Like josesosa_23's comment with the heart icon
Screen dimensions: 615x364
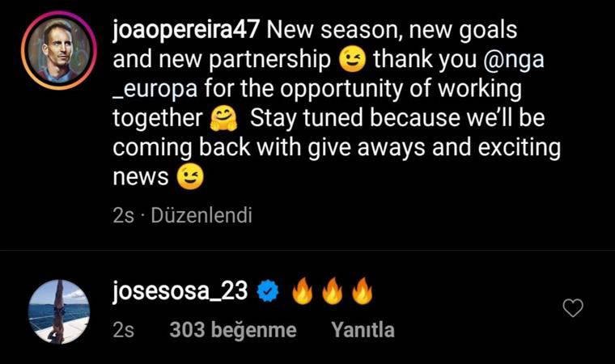pos(573,308)
